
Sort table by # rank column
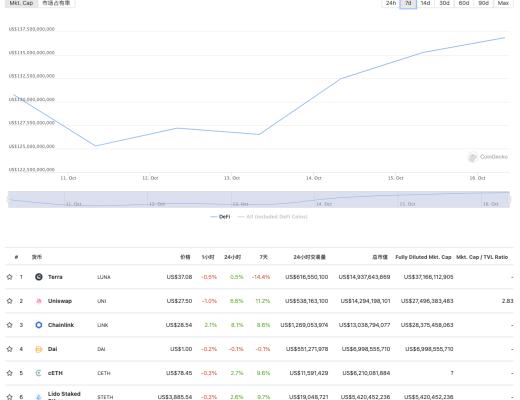pos(16,257)
